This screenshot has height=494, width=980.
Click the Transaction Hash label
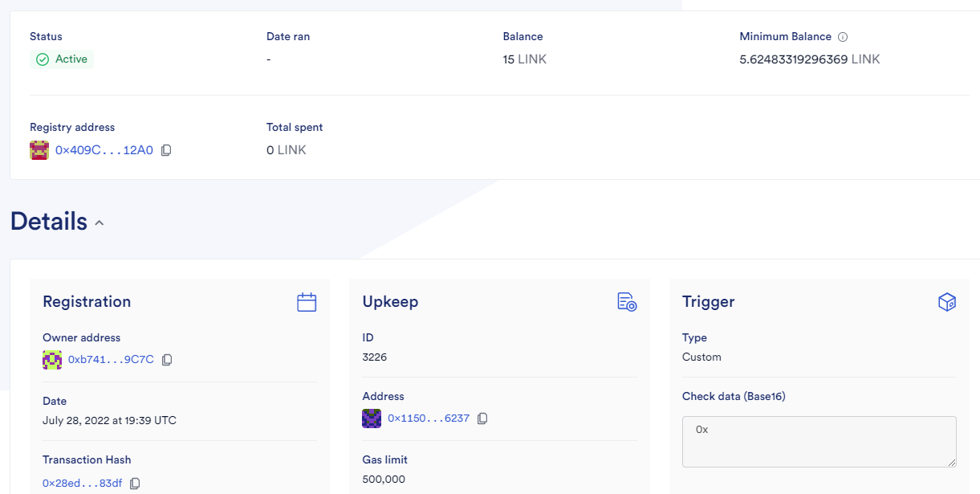point(87,460)
